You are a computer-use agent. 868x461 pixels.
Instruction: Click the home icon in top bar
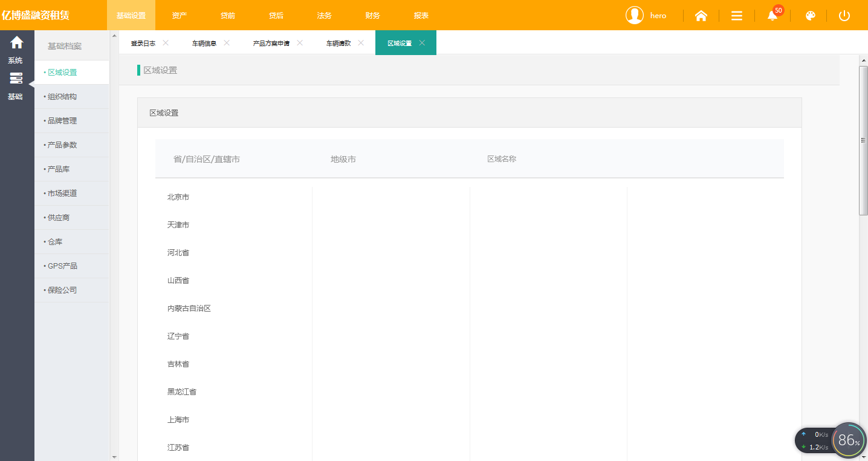pos(701,16)
